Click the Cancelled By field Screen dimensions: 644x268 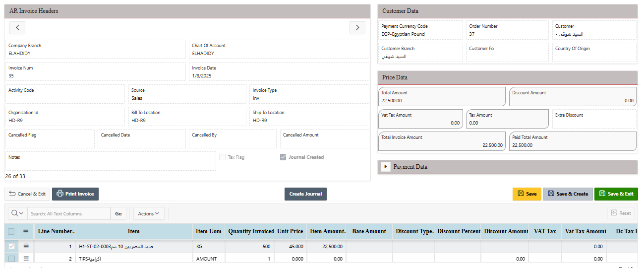pyautogui.click(x=233, y=138)
